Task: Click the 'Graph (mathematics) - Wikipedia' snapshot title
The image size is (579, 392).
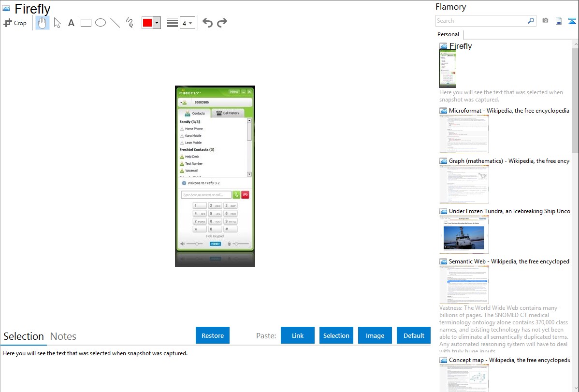Action: point(509,161)
